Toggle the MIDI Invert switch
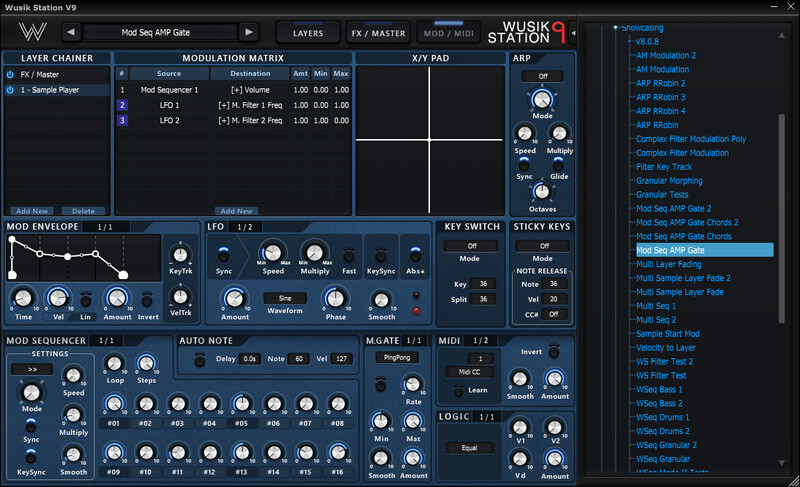800x487 pixels. [554, 351]
